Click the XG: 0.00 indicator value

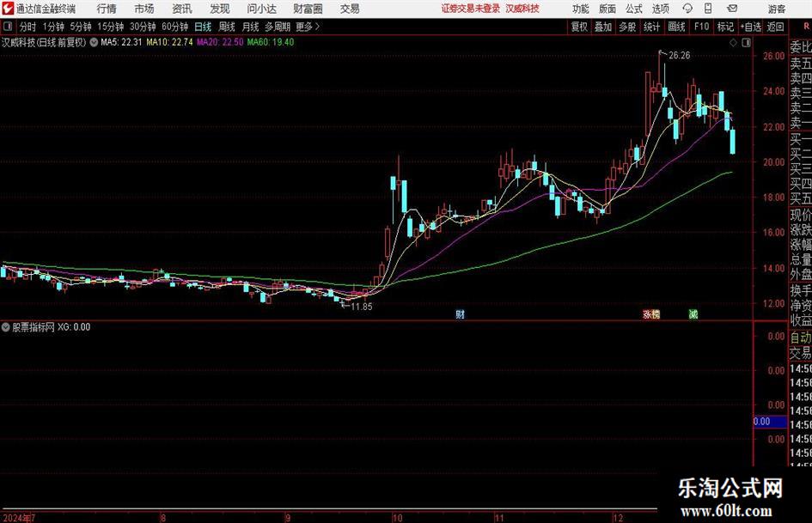(74, 327)
